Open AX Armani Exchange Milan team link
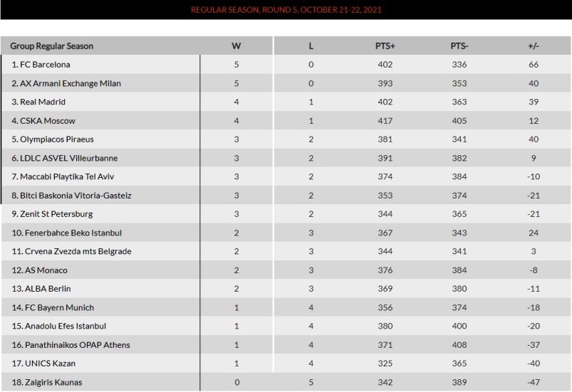Image resolution: width=572 pixels, height=392 pixels. pyautogui.click(x=70, y=83)
